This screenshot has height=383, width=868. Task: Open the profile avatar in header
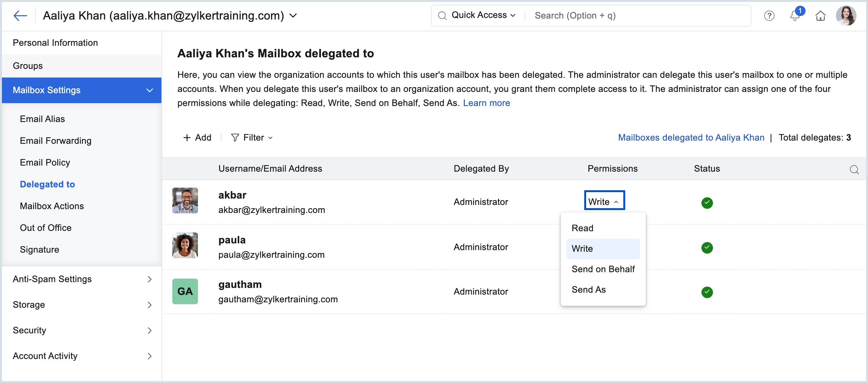pyautogui.click(x=846, y=16)
